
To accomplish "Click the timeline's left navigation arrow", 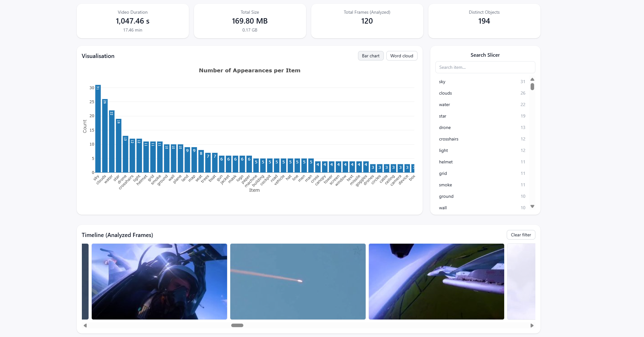I will click(x=85, y=326).
